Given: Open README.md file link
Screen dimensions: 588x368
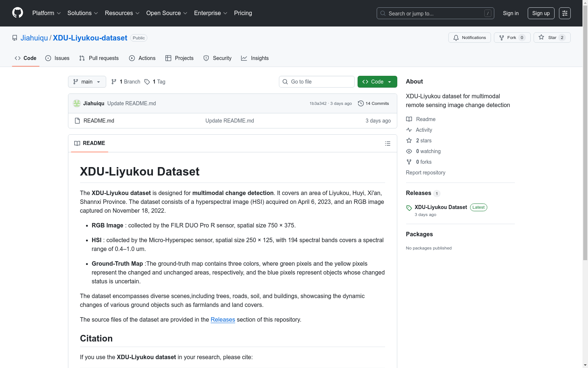Looking at the screenshot, I should 99,121.
